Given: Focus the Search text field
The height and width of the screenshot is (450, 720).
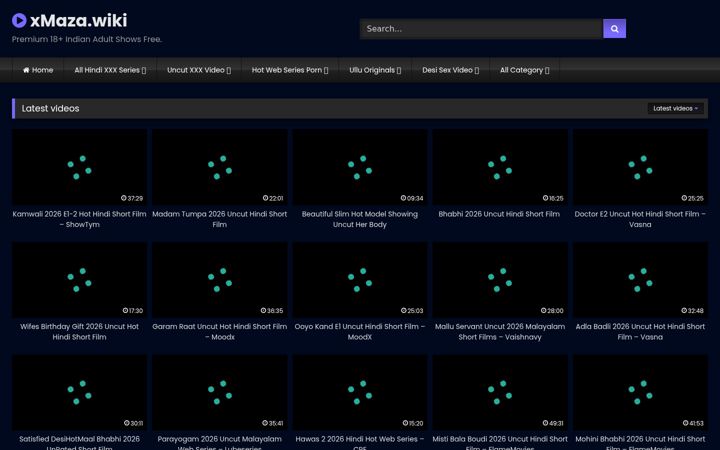Looking at the screenshot, I should 481,28.
